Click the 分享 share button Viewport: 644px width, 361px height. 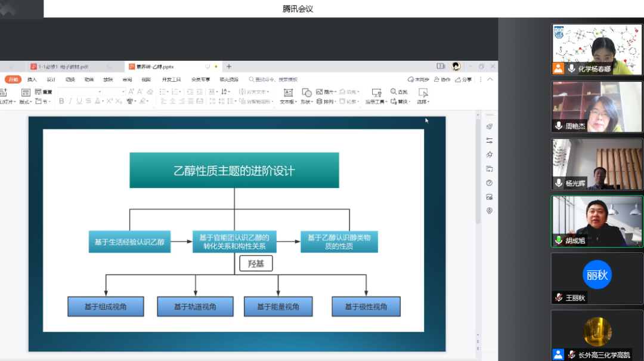[x=463, y=79]
